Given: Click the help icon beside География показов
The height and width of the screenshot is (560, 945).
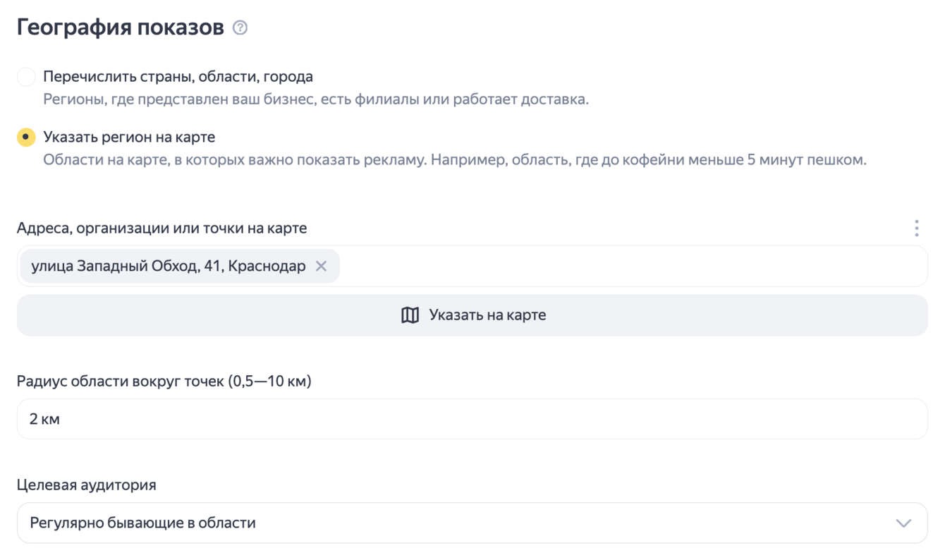Looking at the screenshot, I should click(240, 28).
